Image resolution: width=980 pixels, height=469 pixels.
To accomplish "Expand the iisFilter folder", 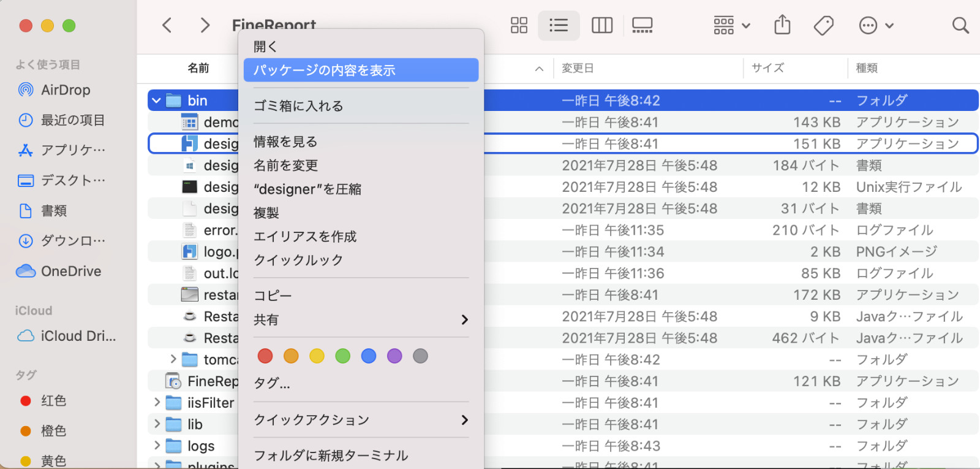I will 157,403.
